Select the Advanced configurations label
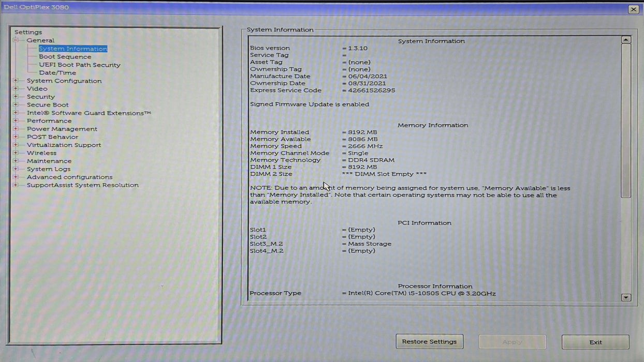The image size is (644, 362). [x=69, y=177]
